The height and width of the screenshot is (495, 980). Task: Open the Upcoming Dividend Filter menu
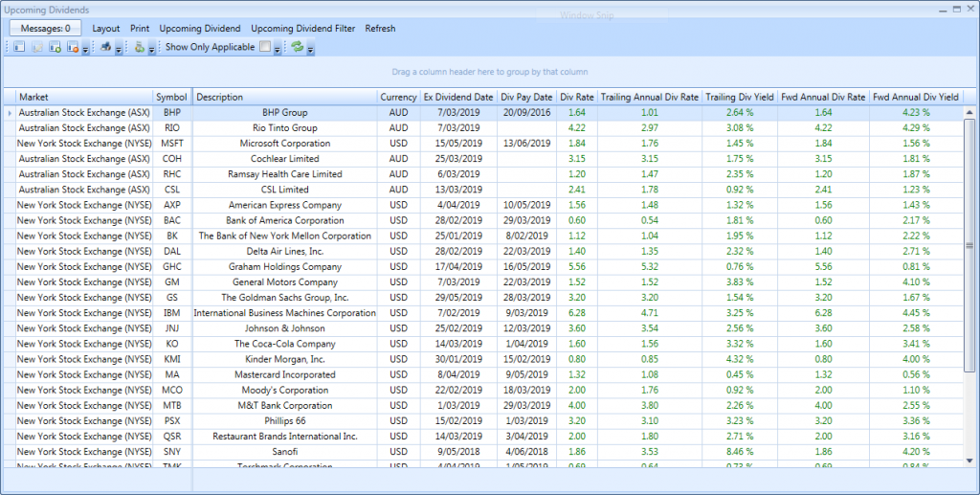[303, 28]
